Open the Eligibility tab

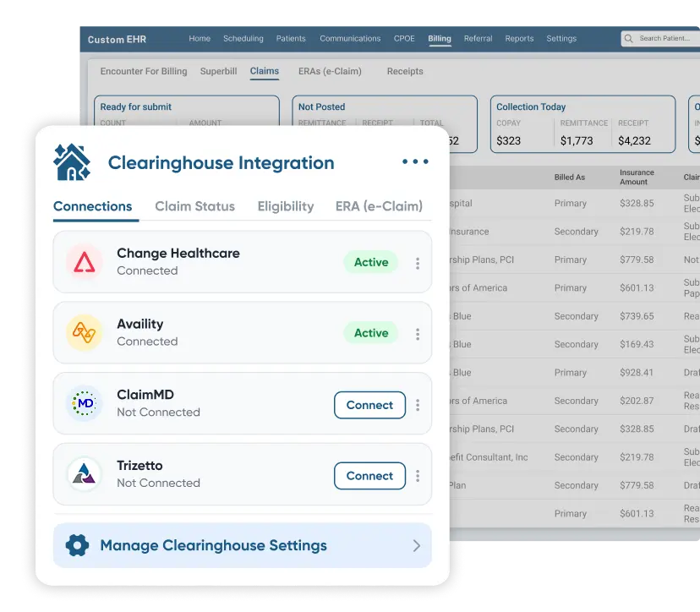[286, 206]
